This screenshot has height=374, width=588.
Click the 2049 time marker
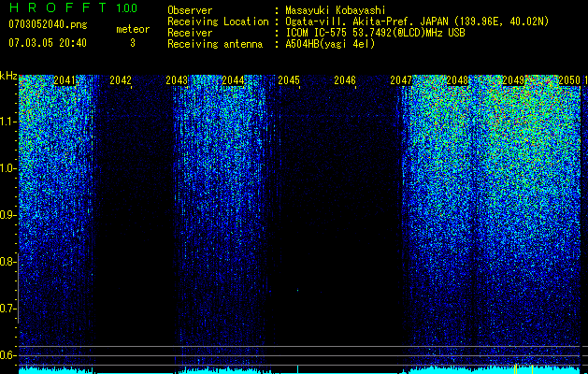click(513, 80)
